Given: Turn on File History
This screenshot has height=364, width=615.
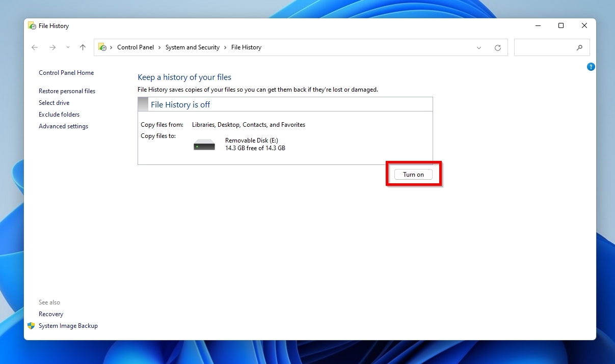Looking at the screenshot, I should click(x=413, y=175).
